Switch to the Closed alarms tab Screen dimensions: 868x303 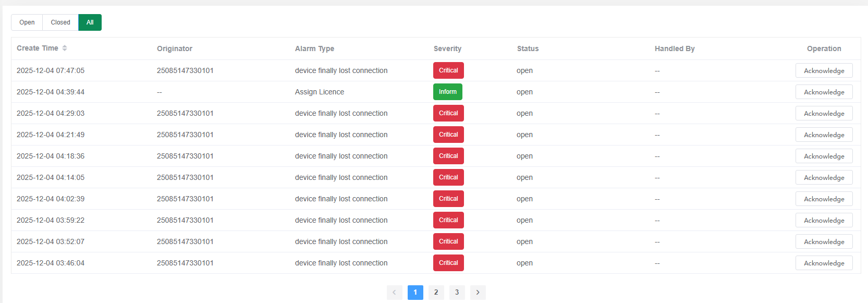tap(60, 22)
